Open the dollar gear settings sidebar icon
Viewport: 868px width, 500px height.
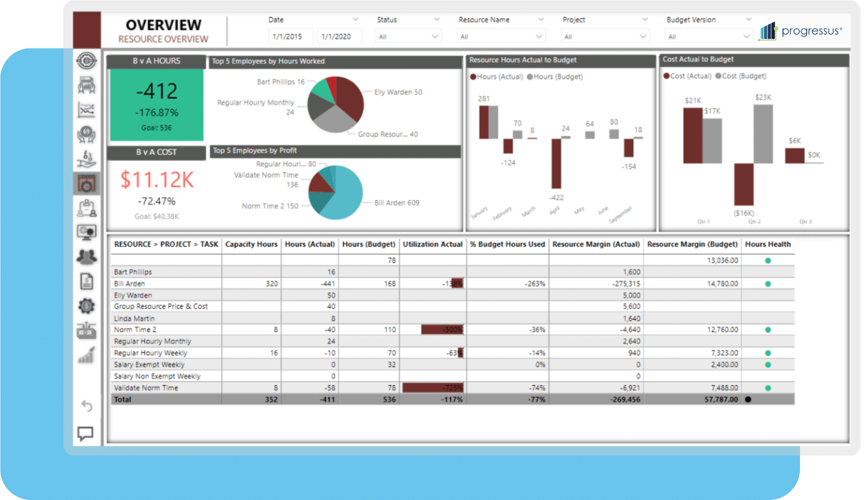[87, 306]
